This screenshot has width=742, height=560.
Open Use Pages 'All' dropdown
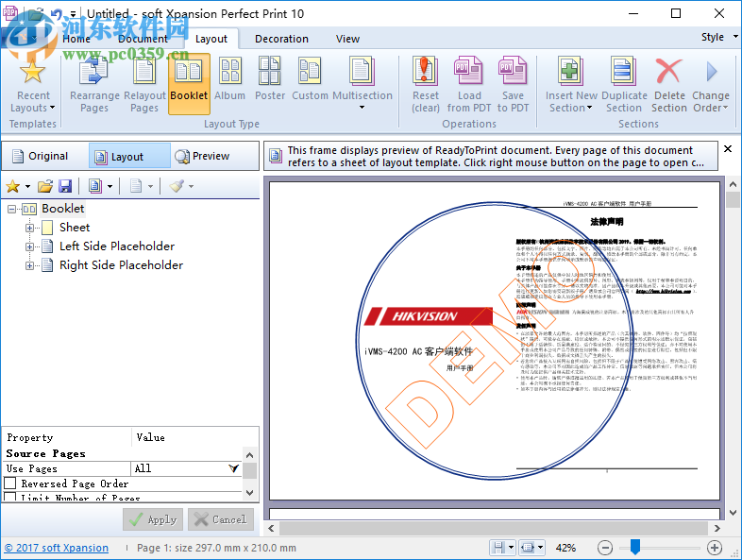[x=233, y=468]
